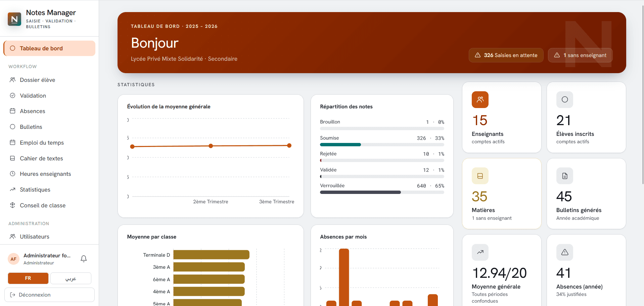Click the Emploi du temps calendar icon
The width and height of the screenshot is (644, 306).
pos(12,142)
